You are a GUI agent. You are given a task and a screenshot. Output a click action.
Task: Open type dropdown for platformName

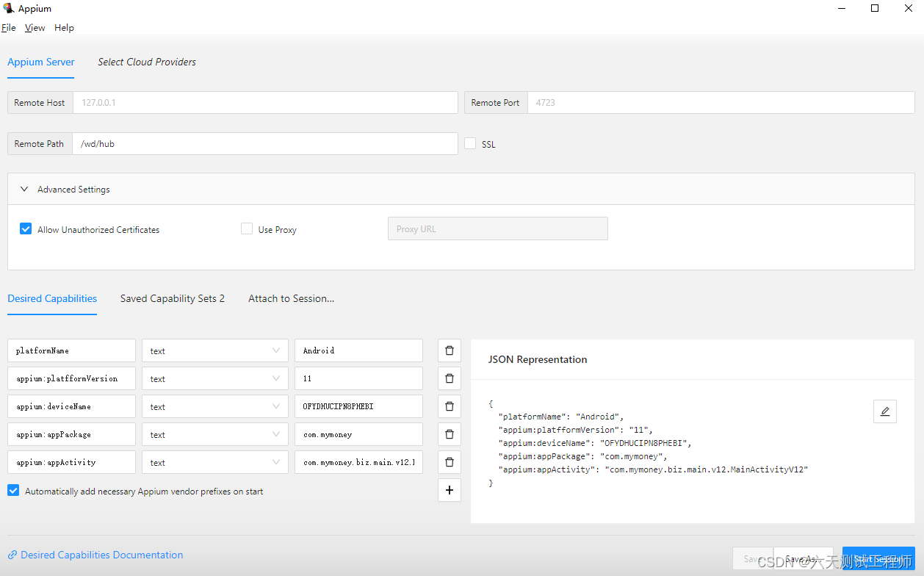215,350
